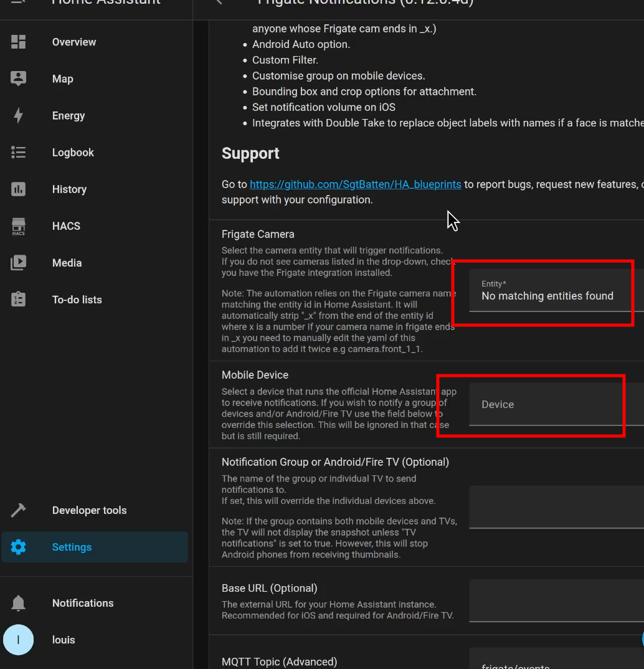Click the 'Custom Filter.' bullet

tap(285, 60)
